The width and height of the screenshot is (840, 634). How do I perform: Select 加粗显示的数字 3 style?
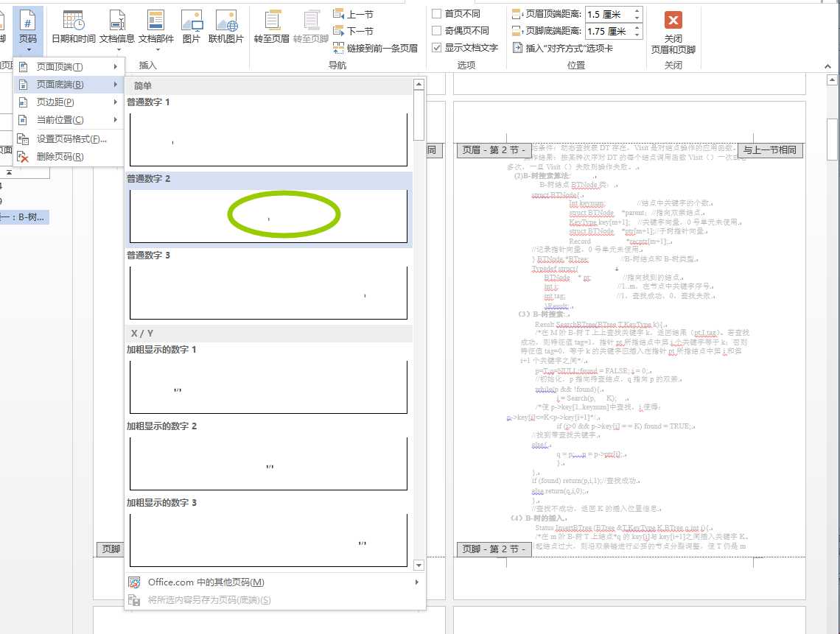268,533
